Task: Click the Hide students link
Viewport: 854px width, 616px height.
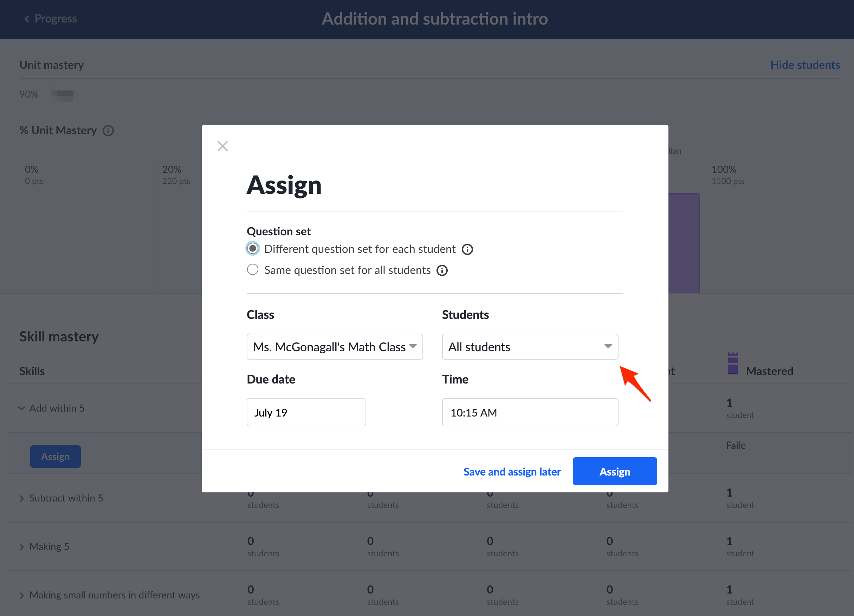Action: [x=805, y=65]
